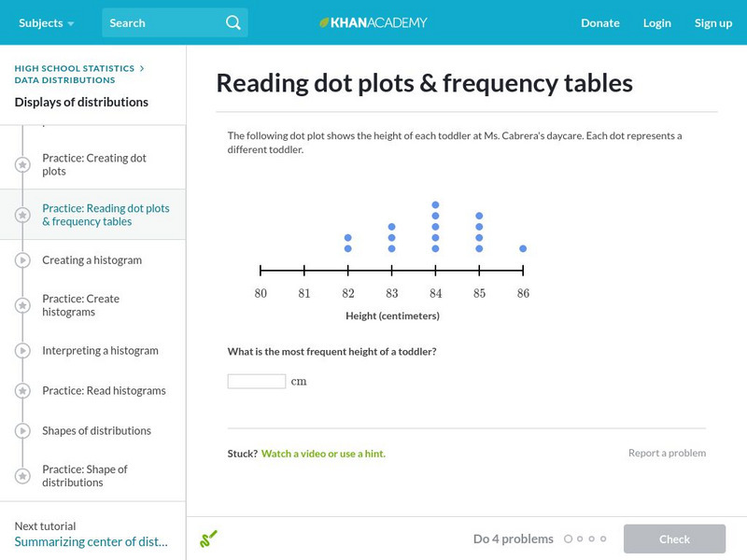
Task: Open the Watch a video or use a hint link
Action: tap(323, 454)
